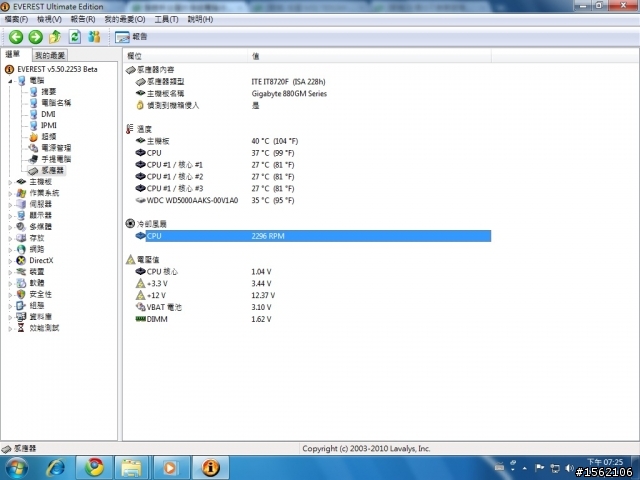Click the green Back arrow toolbar icon
The width and height of the screenshot is (640, 480).
click(x=16, y=37)
